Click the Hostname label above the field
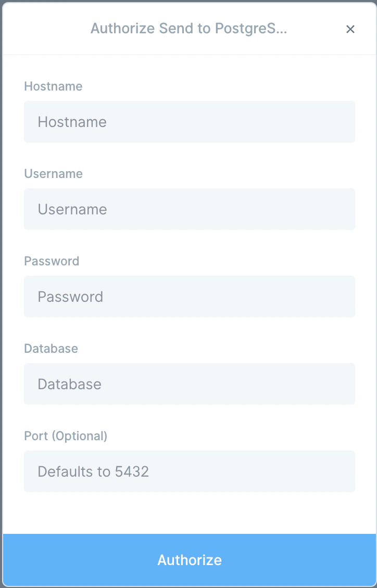 click(x=53, y=86)
